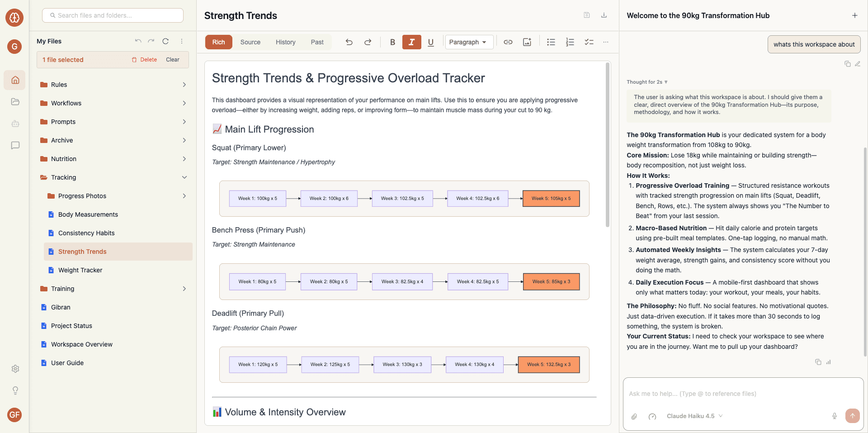Open the Claude Haiku 4.5 model selector
This screenshot has height=433, width=868.
point(694,416)
